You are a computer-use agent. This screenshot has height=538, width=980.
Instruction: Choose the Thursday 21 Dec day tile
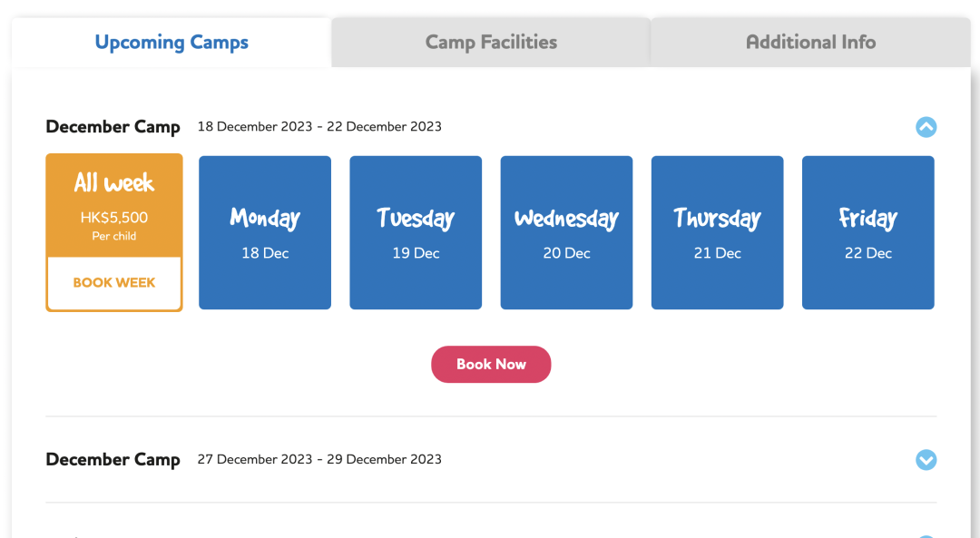tap(717, 232)
